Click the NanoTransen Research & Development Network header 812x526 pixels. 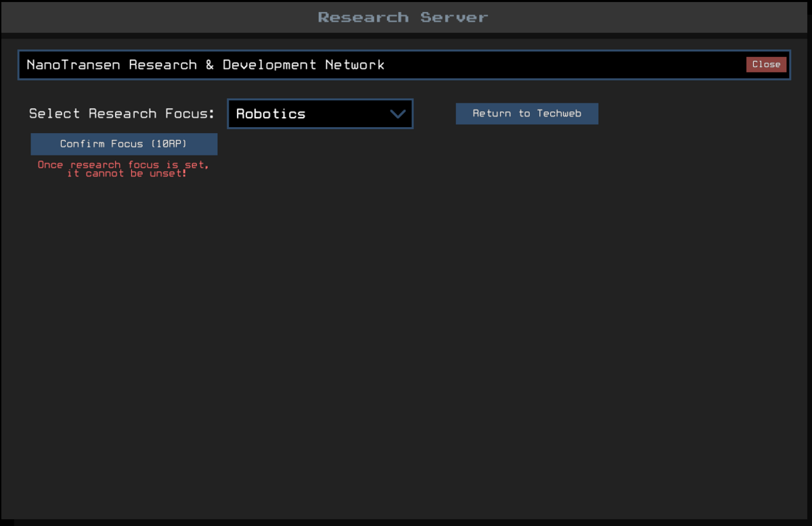click(x=205, y=65)
